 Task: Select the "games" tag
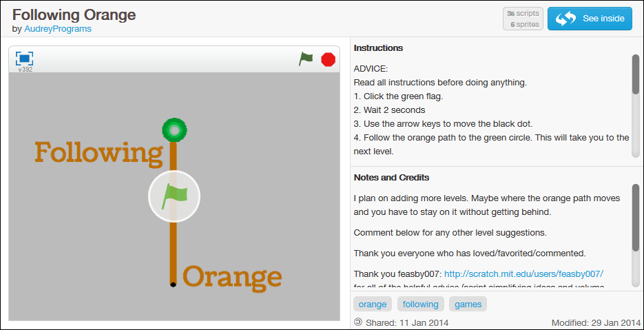pyautogui.click(x=468, y=304)
